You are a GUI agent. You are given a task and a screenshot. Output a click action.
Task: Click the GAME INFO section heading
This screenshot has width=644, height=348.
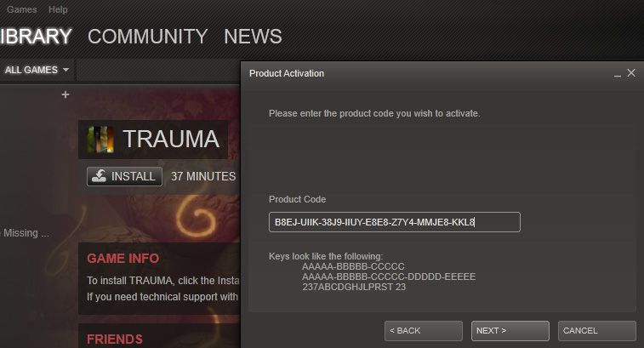(123, 259)
